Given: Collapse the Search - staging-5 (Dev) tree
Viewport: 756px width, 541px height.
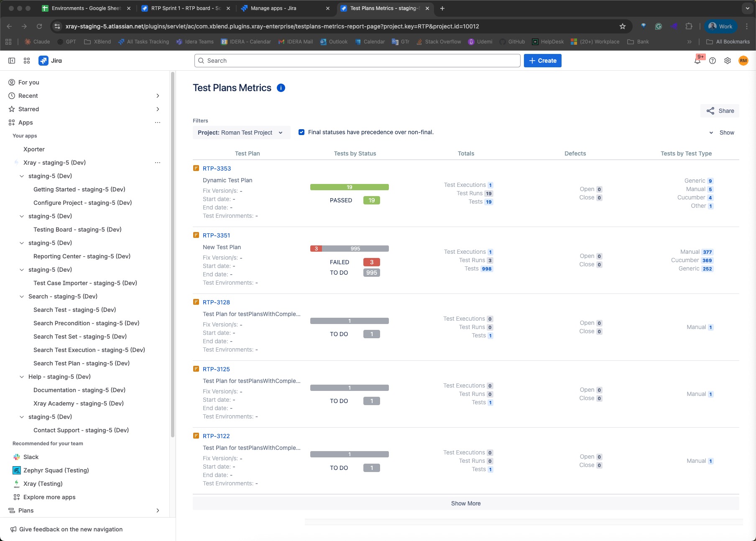Looking at the screenshot, I should click(22, 296).
